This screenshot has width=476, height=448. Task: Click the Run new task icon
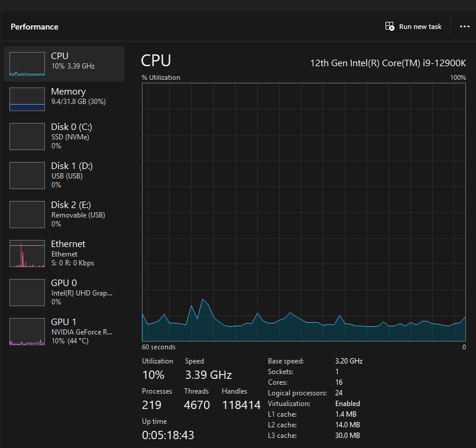(390, 27)
